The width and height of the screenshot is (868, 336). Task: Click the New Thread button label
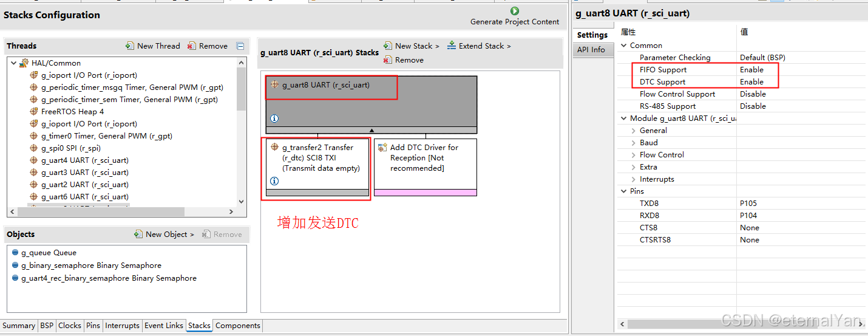(158, 46)
